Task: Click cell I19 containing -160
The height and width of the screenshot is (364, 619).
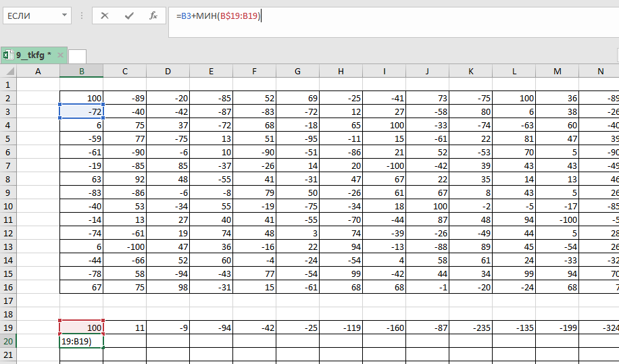Action: pyautogui.click(x=384, y=328)
